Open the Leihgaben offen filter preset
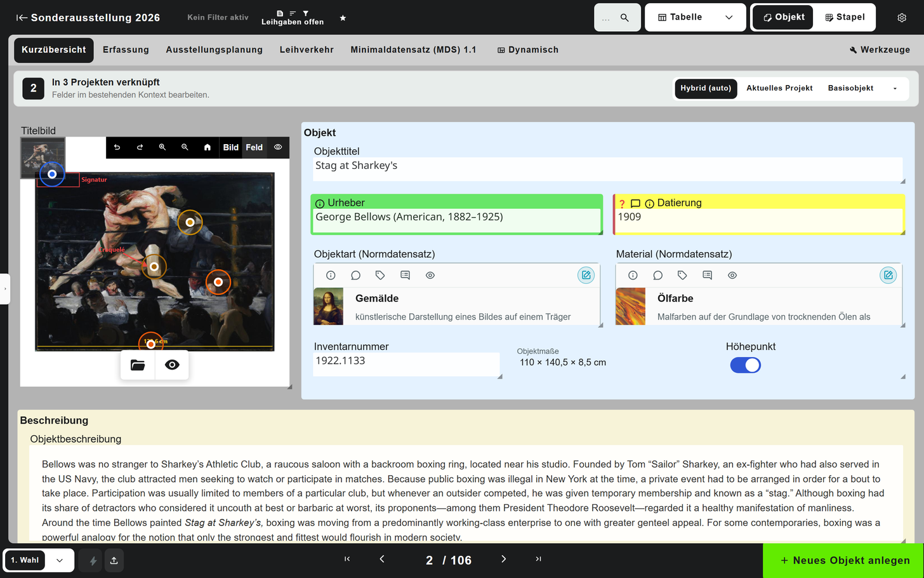Viewport: 924px width, 578px height. click(x=293, y=18)
